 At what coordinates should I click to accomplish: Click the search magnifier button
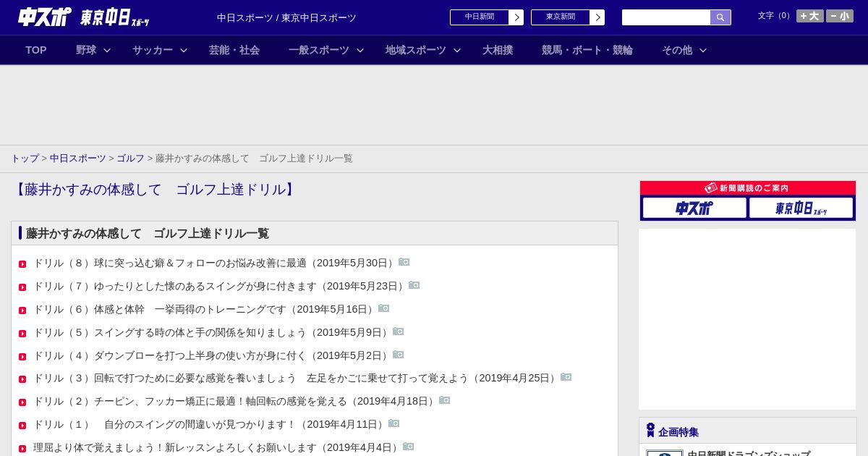(720, 17)
